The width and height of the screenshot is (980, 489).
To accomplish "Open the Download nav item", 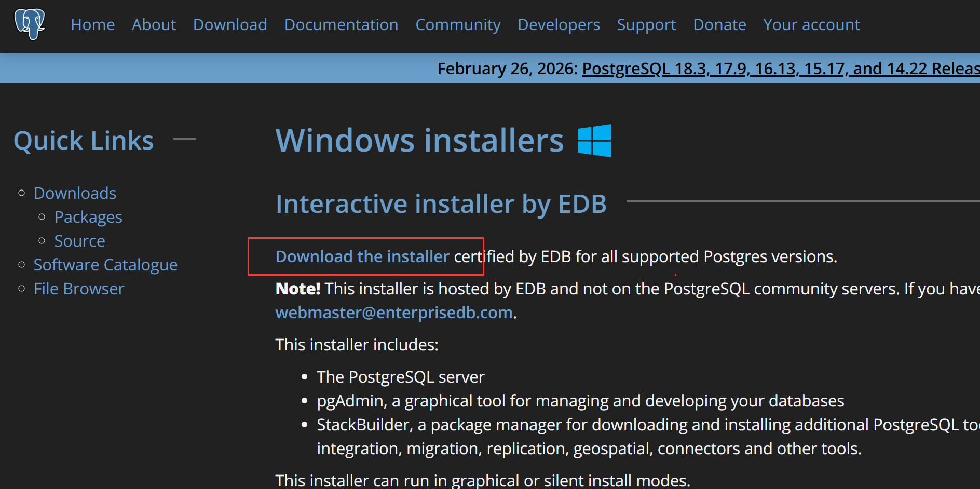I will [230, 25].
